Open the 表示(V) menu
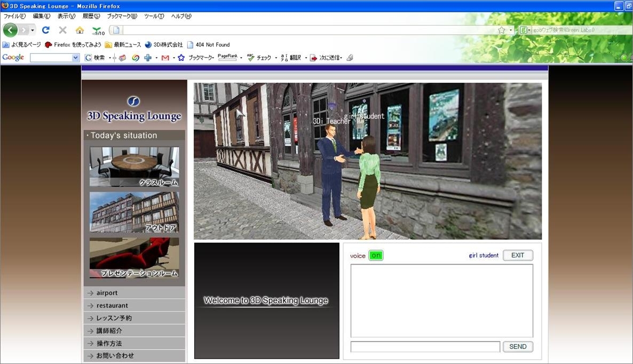Screen dimensions: 633x364 [x=66, y=16]
